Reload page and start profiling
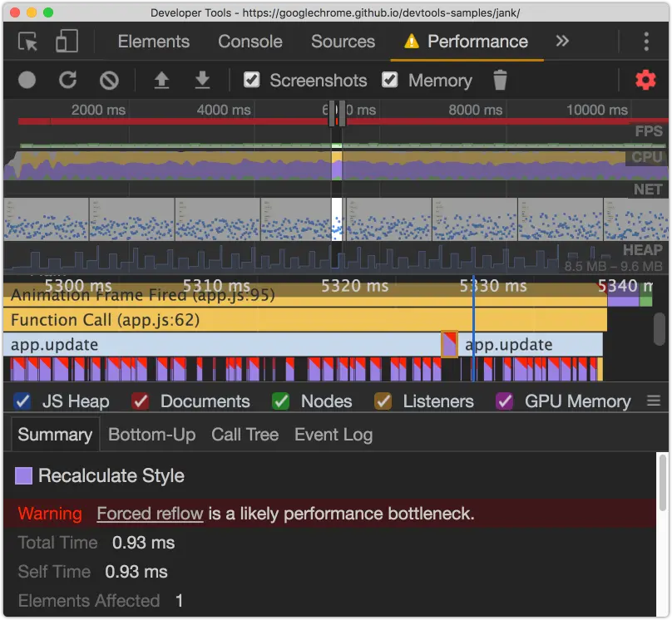This screenshot has width=672, height=620. [x=67, y=80]
